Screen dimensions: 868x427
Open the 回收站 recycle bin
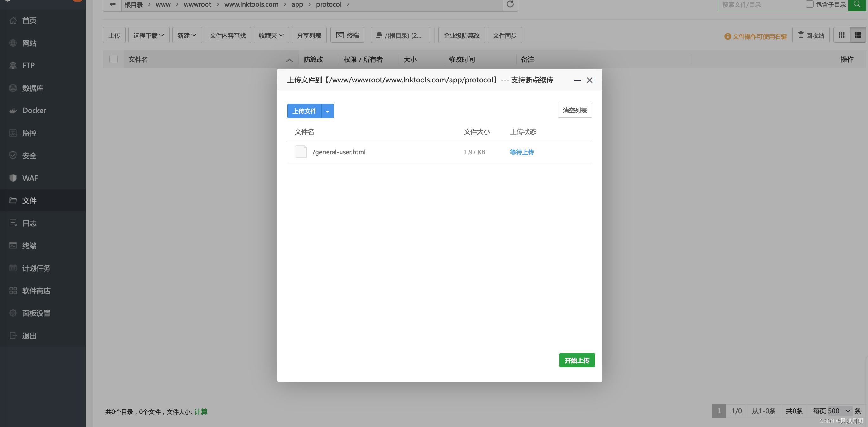(x=811, y=35)
